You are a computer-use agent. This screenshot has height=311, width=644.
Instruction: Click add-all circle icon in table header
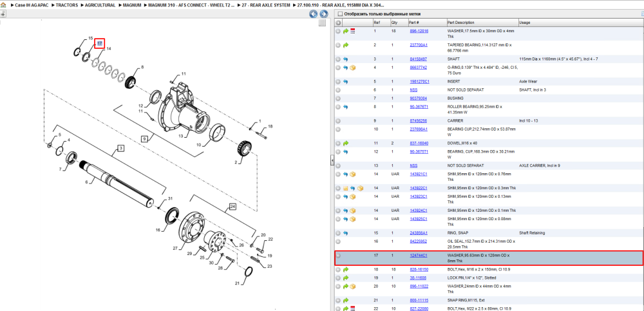[x=339, y=23]
